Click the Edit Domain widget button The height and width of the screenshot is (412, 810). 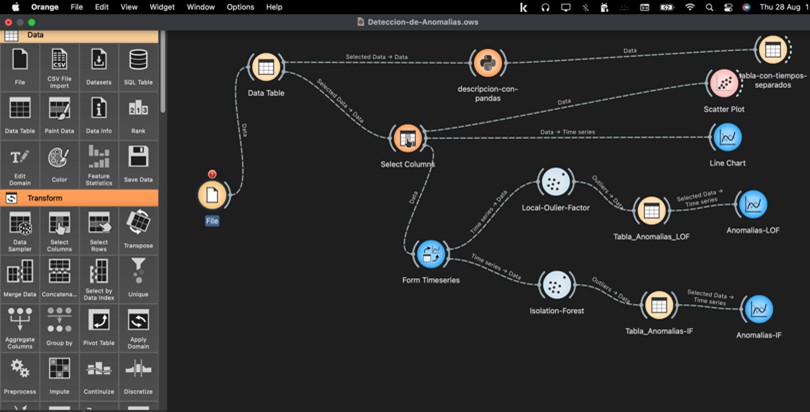pos(20,158)
